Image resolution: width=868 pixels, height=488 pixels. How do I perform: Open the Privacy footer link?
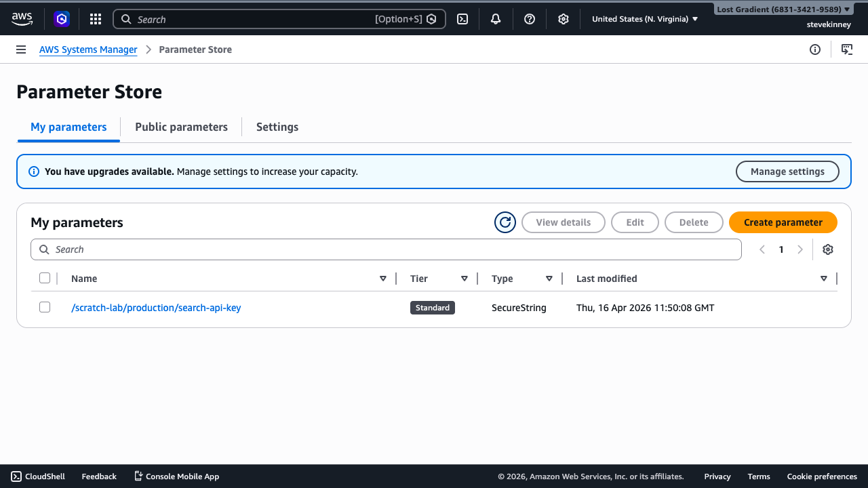tap(717, 476)
